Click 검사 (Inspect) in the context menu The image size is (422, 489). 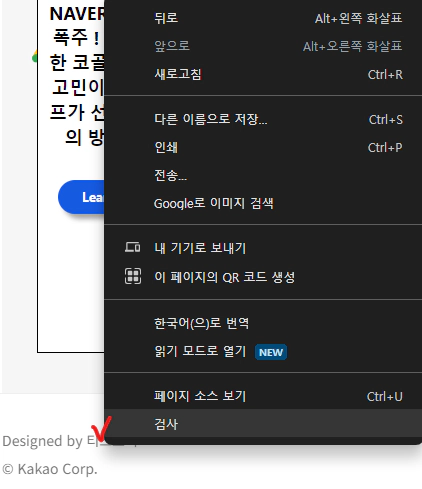(x=263, y=424)
